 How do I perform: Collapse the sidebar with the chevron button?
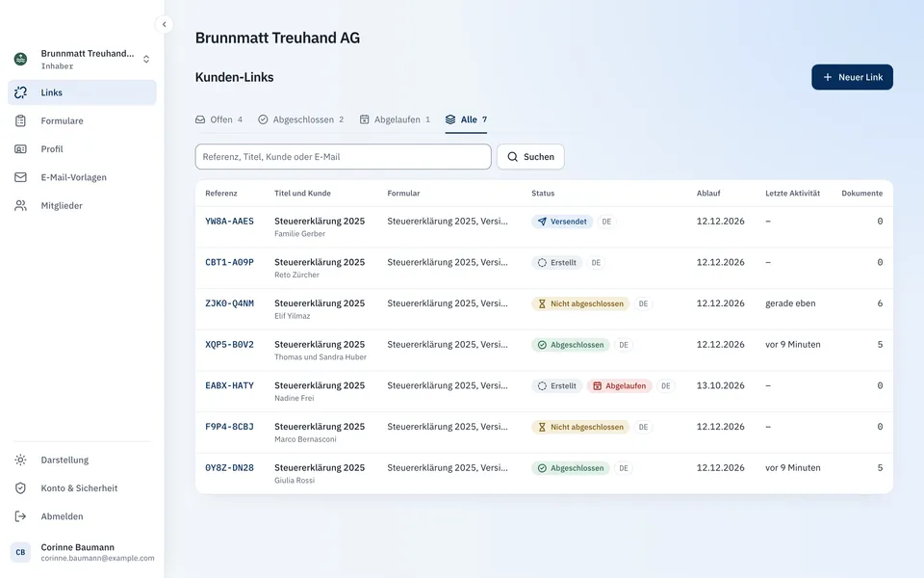tap(164, 24)
